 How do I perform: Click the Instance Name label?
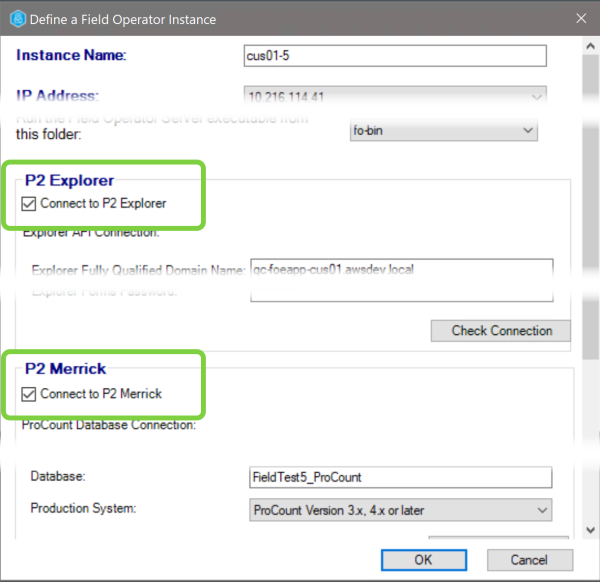71,55
